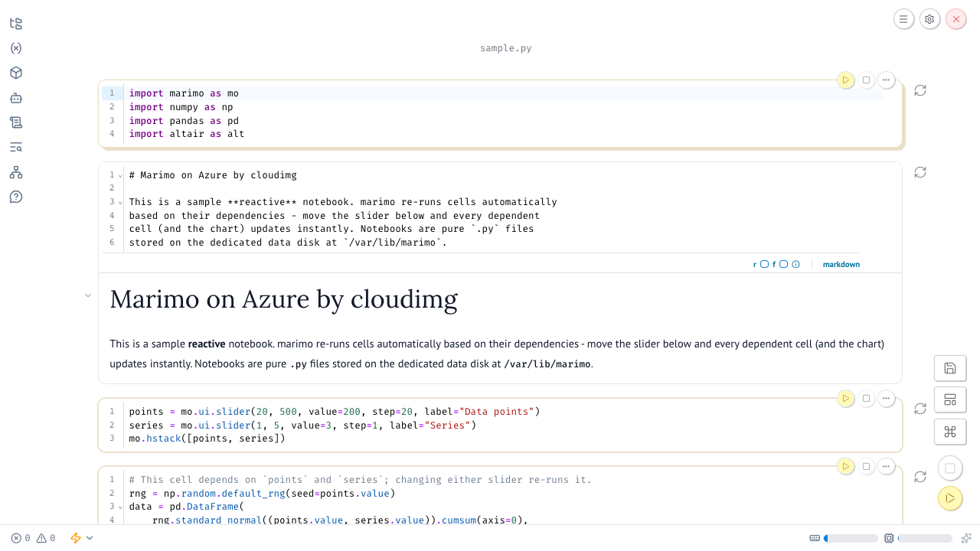Run the rng DataFrame cell
Screen dimensions: 980x551
point(846,466)
